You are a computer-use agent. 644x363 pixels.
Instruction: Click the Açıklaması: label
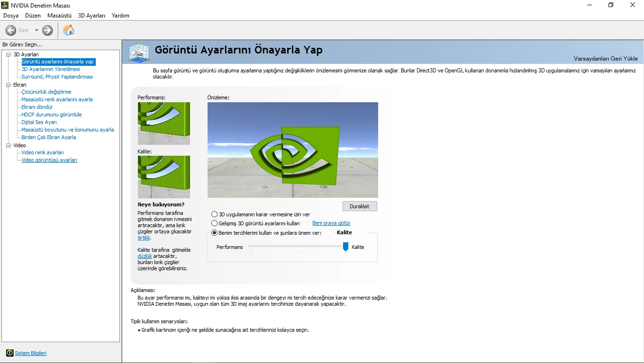point(143,290)
